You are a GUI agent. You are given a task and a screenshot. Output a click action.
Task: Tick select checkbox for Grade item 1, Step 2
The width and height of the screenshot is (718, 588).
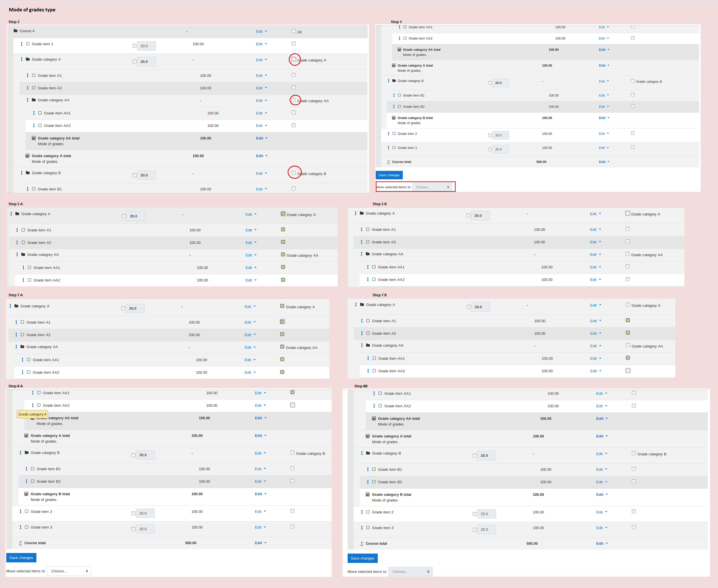point(294,44)
